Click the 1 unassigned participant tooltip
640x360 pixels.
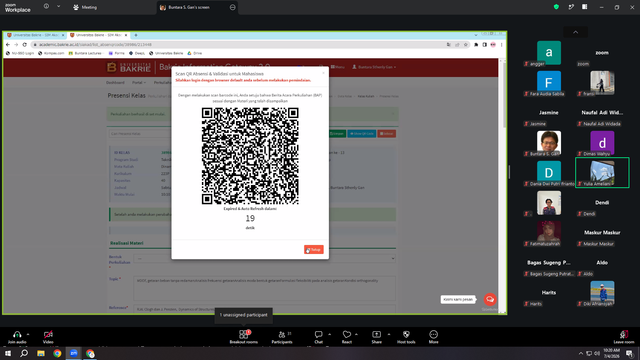[x=244, y=315]
